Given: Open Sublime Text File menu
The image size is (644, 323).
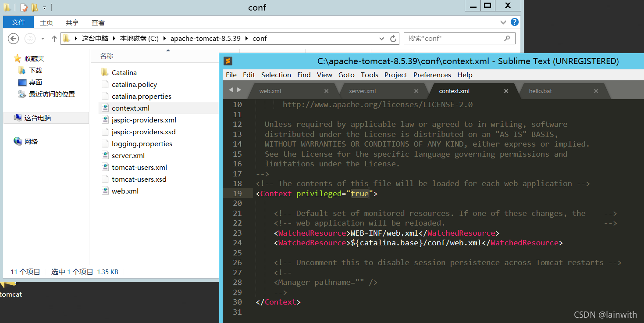Looking at the screenshot, I should 231,75.
